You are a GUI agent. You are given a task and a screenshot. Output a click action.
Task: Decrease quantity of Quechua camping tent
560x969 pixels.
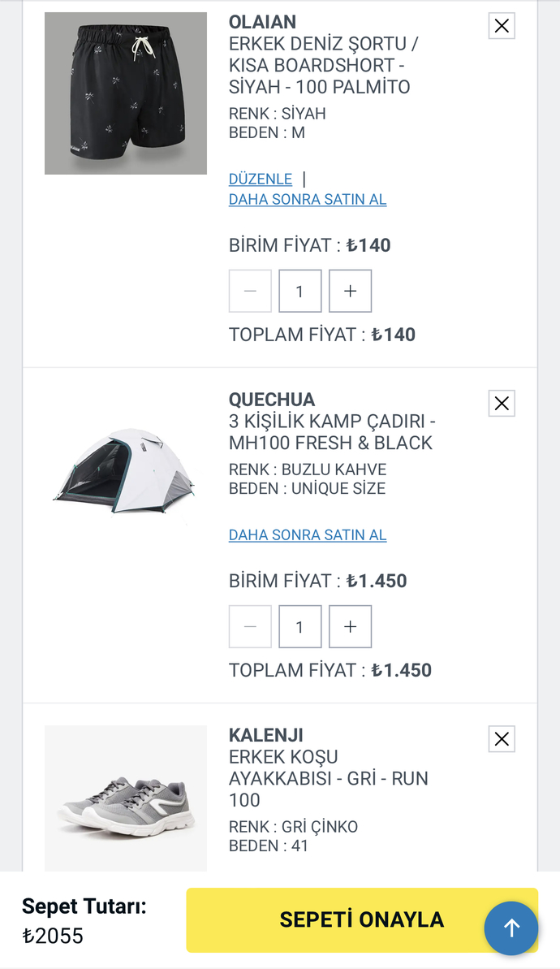pyautogui.click(x=250, y=626)
